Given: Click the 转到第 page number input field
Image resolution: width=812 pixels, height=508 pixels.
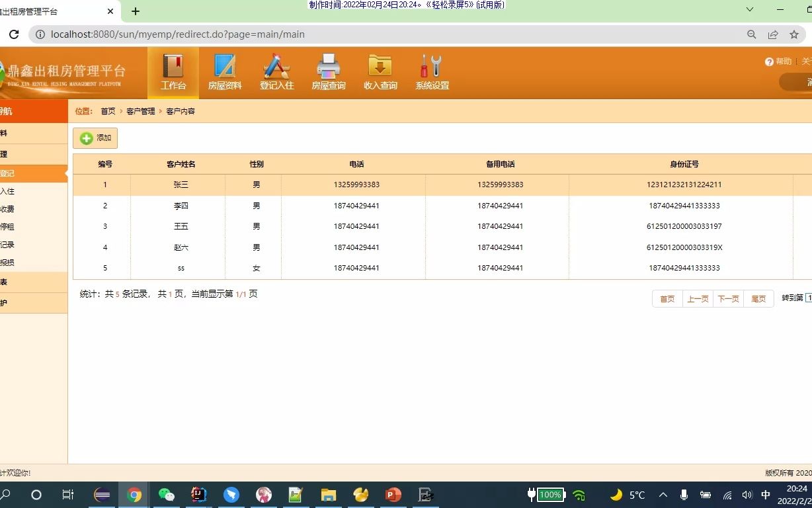Looking at the screenshot, I should (x=808, y=298).
